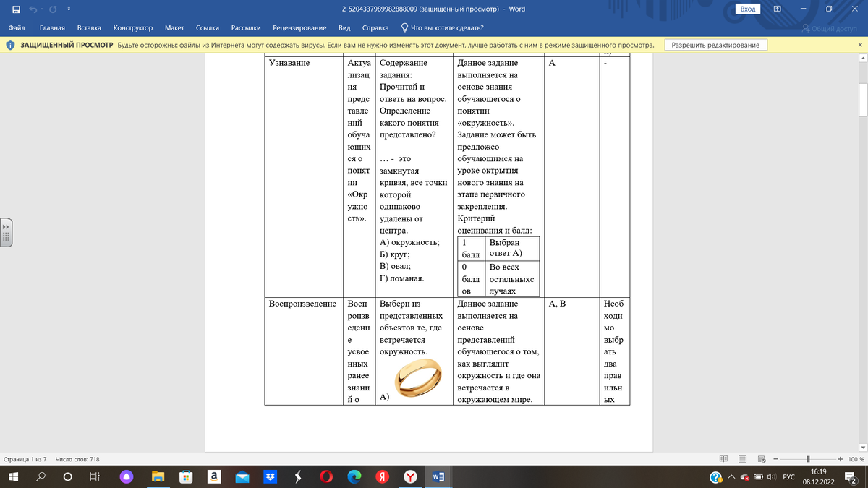The width and height of the screenshot is (868, 488).
Task: Open Microsoft Edge from taskbar
Action: (354, 477)
